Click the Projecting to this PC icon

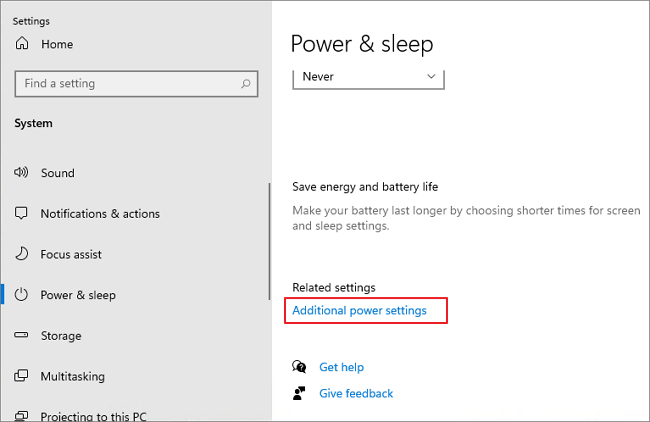point(22,415)
